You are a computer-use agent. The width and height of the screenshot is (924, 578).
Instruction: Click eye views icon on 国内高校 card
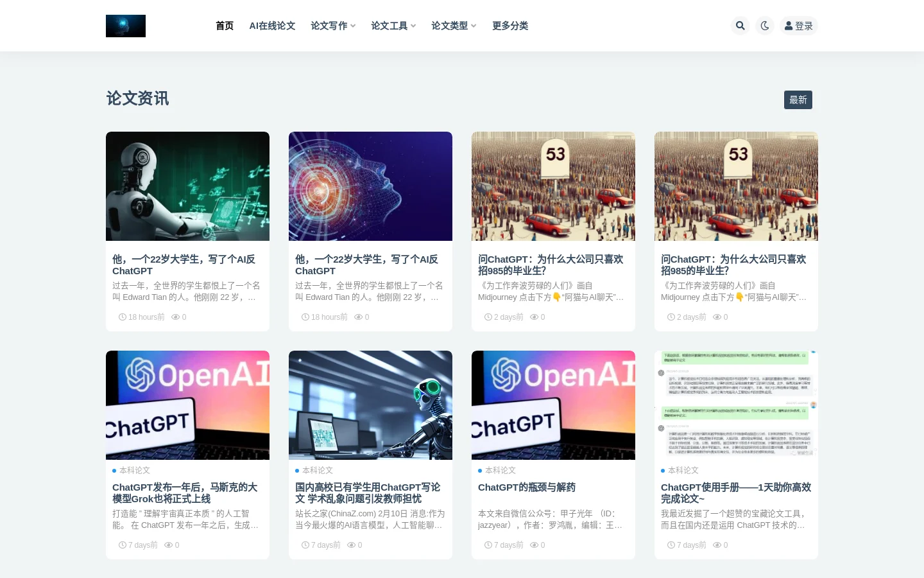click(351, 545)
